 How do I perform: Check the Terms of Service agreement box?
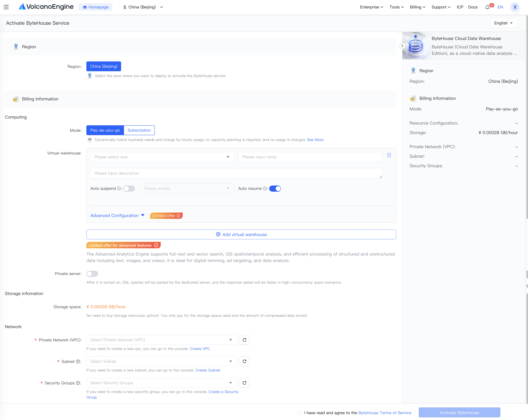tap(300, 413)
